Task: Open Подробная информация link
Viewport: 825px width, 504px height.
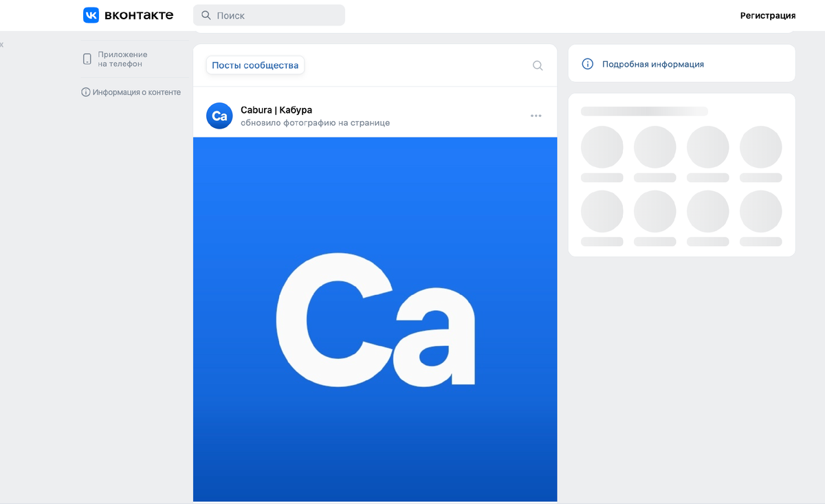Action: 653,64
